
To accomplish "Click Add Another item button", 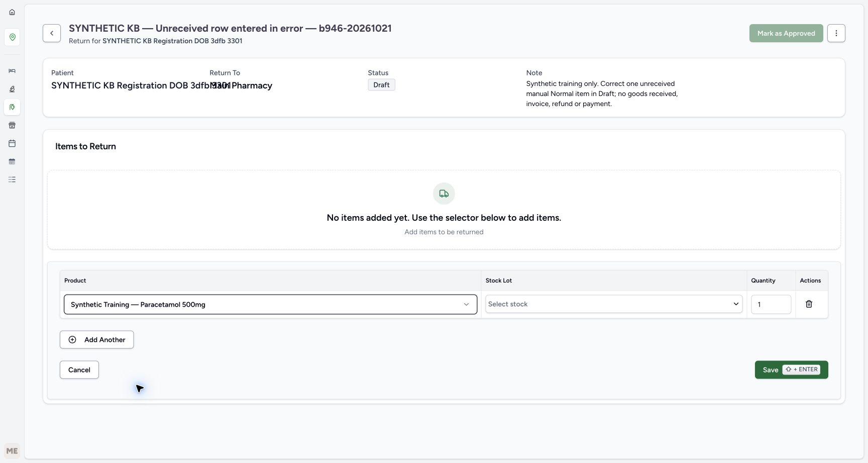I will click(x=96, y=340).
